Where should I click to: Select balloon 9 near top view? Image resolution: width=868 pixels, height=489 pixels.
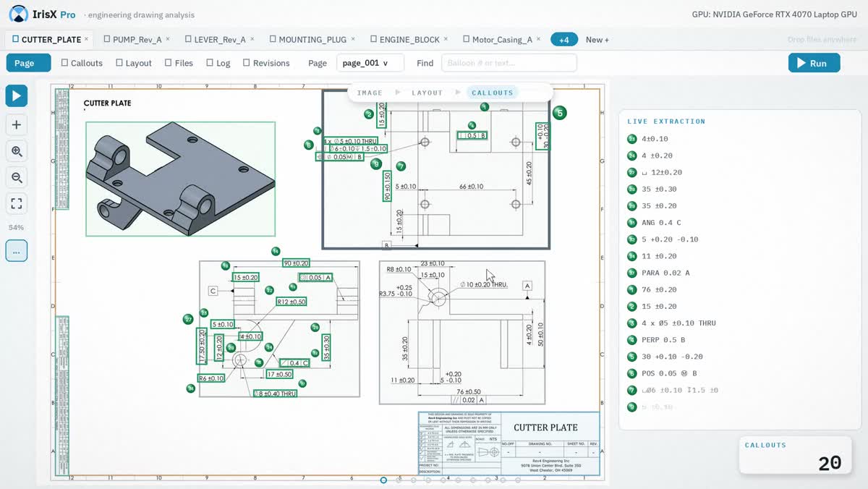pyautogui.click(x=375, y=164)
